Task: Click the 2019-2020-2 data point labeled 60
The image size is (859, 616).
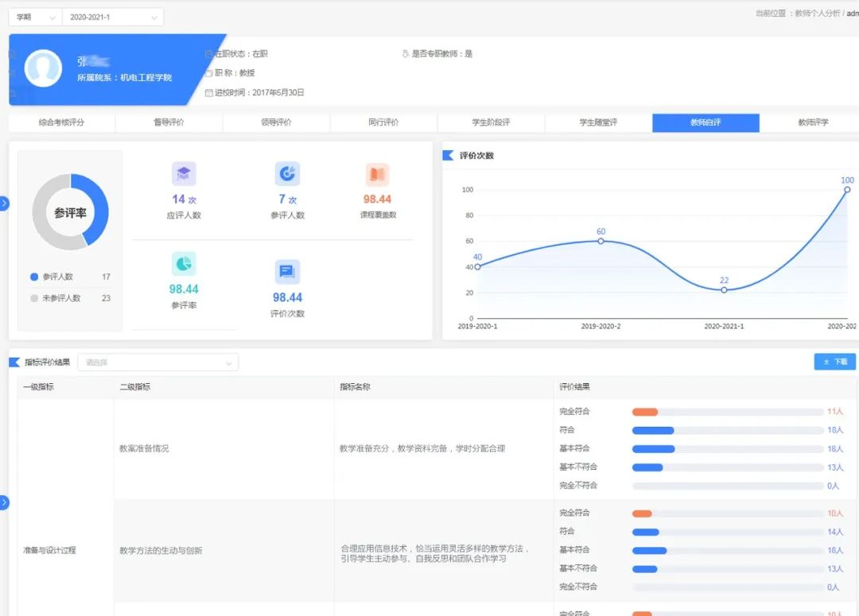Action: pyautogui.click(x=601, y=241)
